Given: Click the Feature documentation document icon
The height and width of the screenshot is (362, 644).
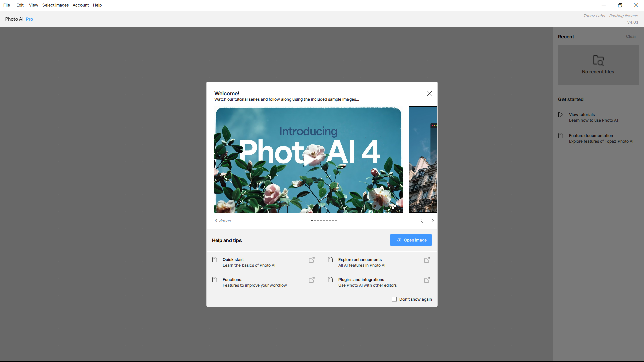Looking at the screenshot, I should coord(561,136).
